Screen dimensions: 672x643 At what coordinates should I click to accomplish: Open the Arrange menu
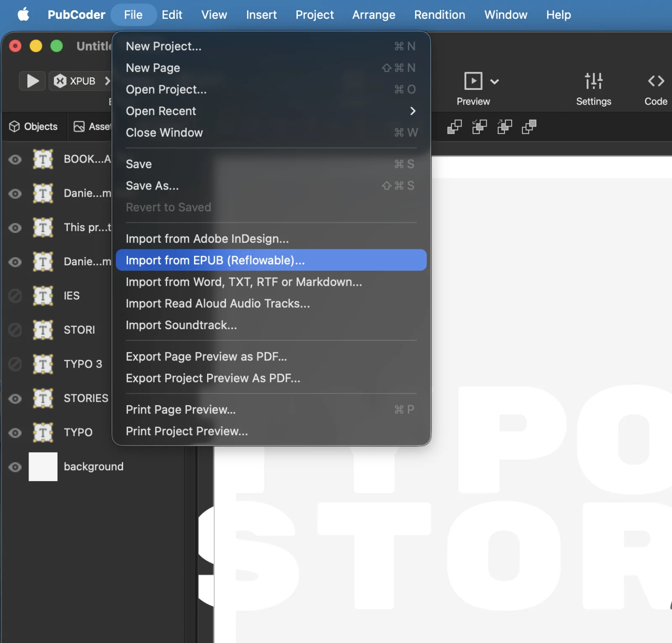coord(373,15)
